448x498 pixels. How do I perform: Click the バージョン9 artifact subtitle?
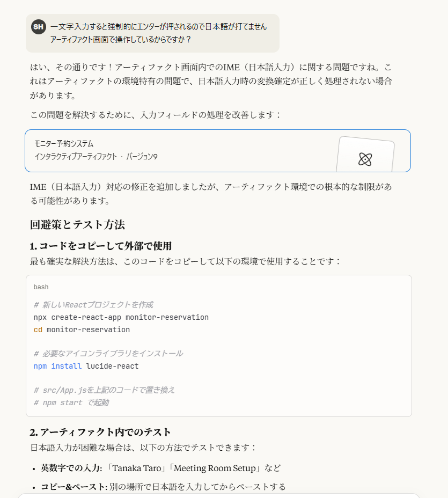142,157
